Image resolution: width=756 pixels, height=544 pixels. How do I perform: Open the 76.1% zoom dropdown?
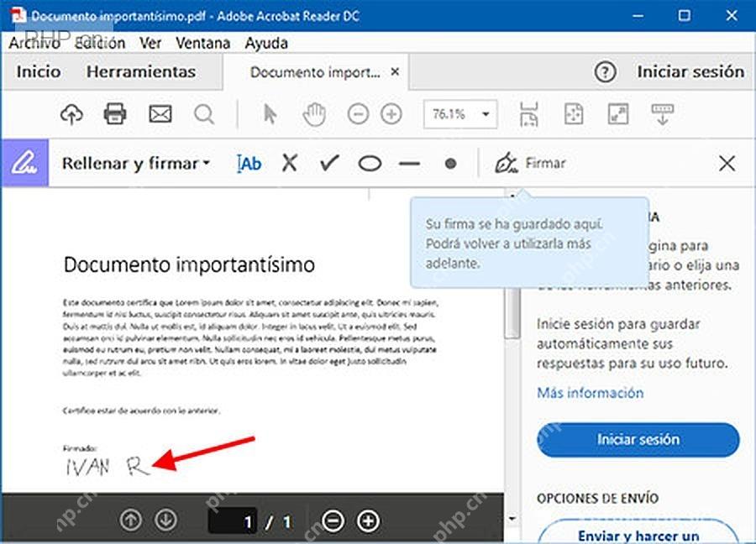(x=460, y=114)
